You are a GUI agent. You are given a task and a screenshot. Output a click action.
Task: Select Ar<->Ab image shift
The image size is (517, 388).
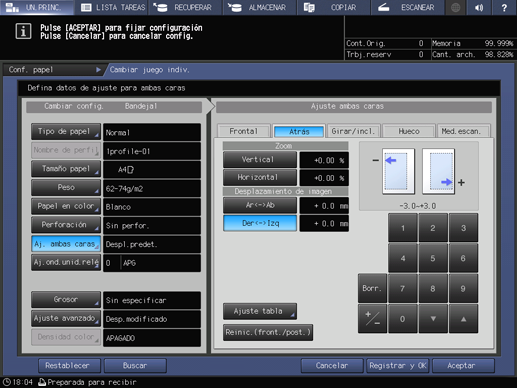click(260, 205)
